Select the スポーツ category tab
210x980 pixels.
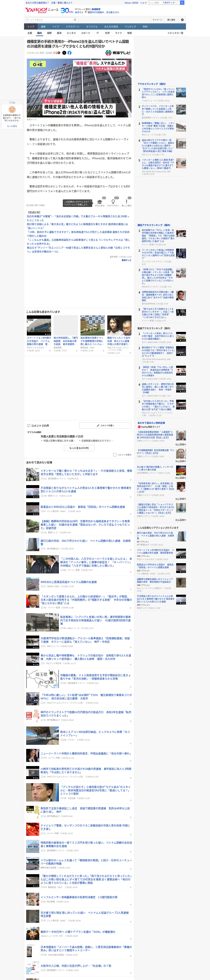[x=86, y=33]
